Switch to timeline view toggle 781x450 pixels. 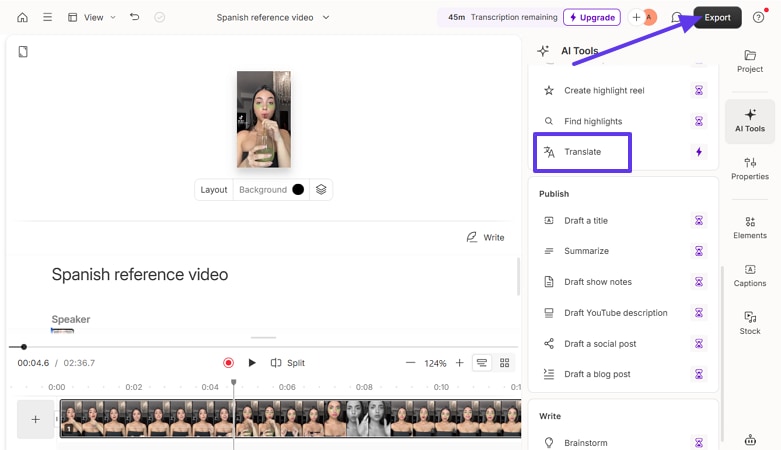[482, 363]
